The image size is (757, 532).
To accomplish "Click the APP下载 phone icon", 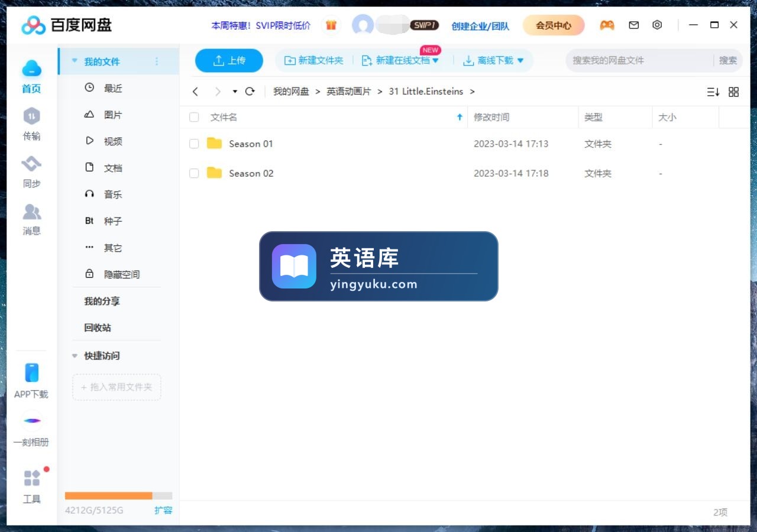I will click(x=31, y=373).
